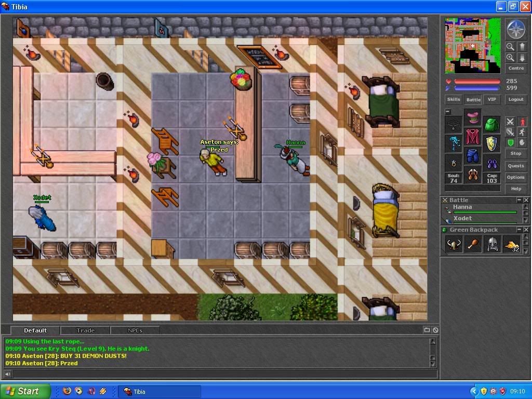This screenshot has height=399, width=532.
Task: Collapse the inventory panel with minus button
Action: [x=448, y=111]
